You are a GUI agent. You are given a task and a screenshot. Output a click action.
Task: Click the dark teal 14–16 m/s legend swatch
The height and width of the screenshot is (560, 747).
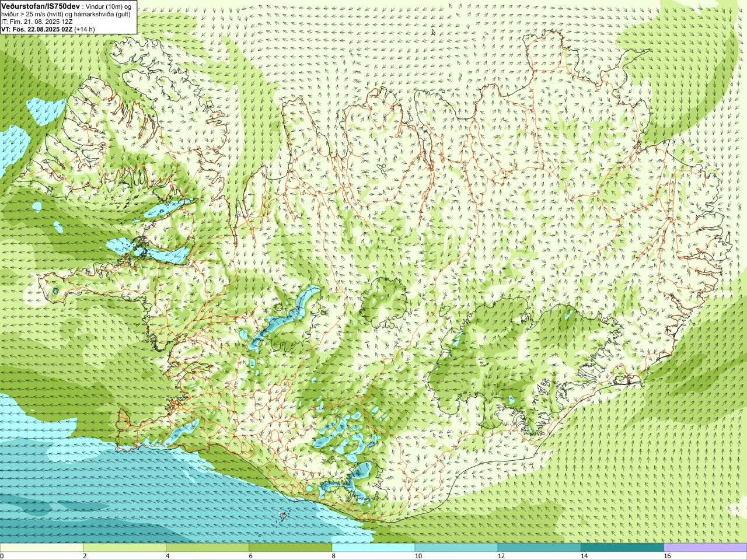click(622, 548)
